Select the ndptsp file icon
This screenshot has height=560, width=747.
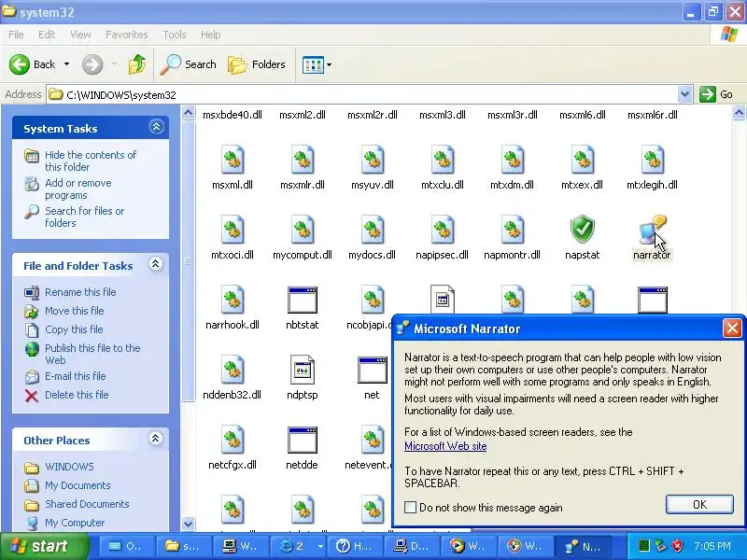coord(303,370)
